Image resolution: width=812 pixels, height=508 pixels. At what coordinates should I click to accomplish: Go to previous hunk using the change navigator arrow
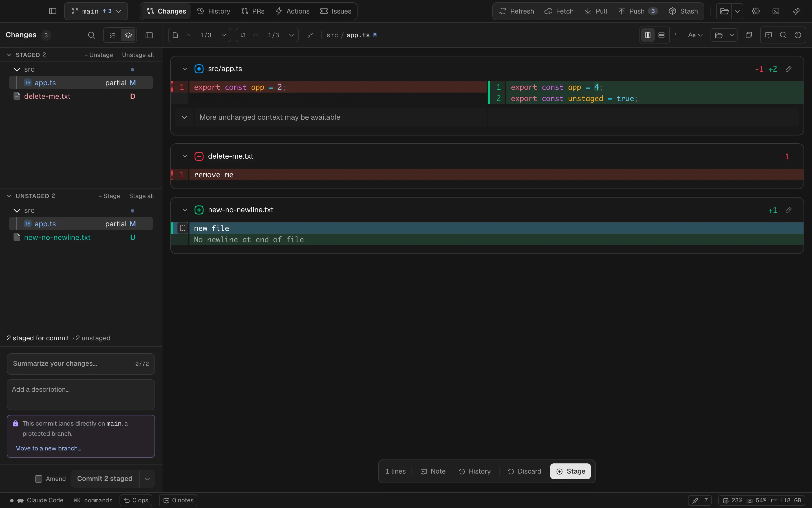(256, 35)
